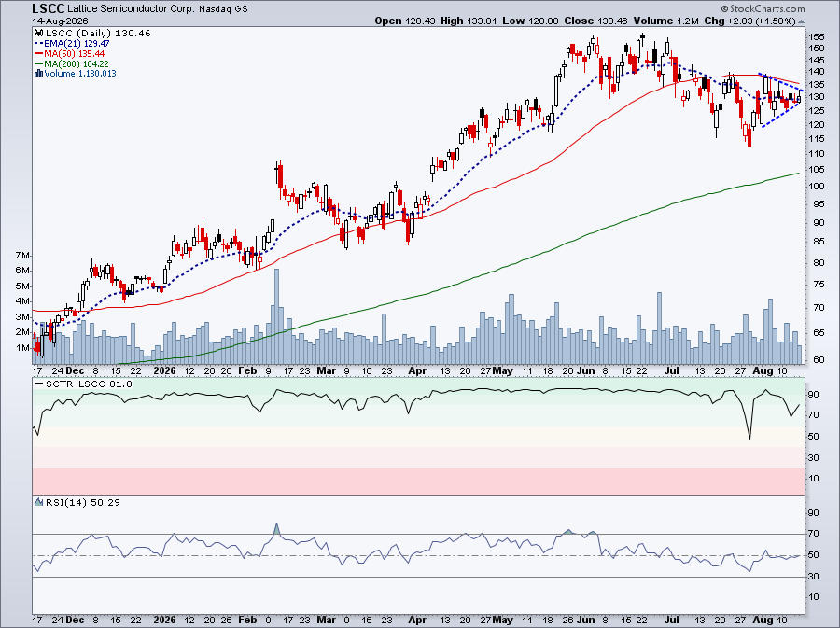Click the Jun month label under price panel
Image resolution: width=840 pixels, height=628 pixels.
pos(586,370)
